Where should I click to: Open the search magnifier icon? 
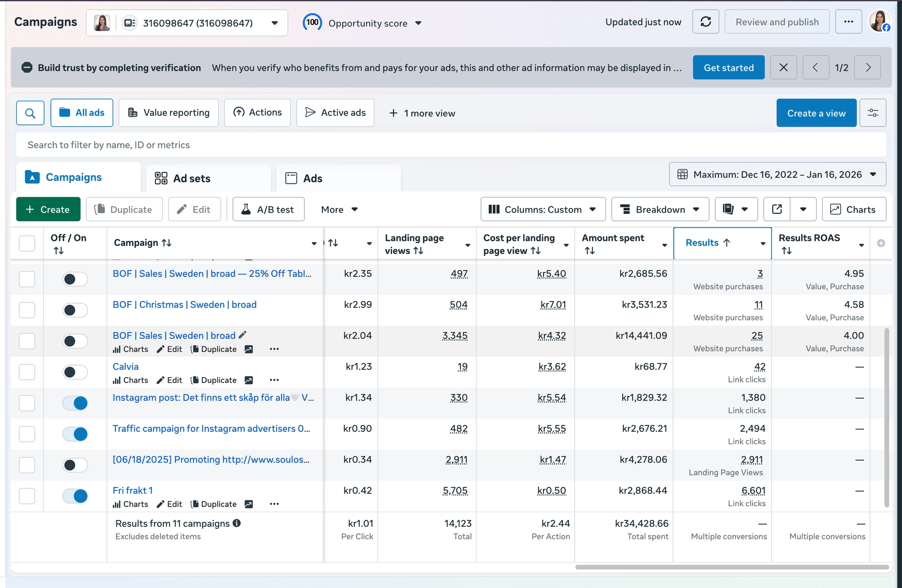tap(30, 113)
